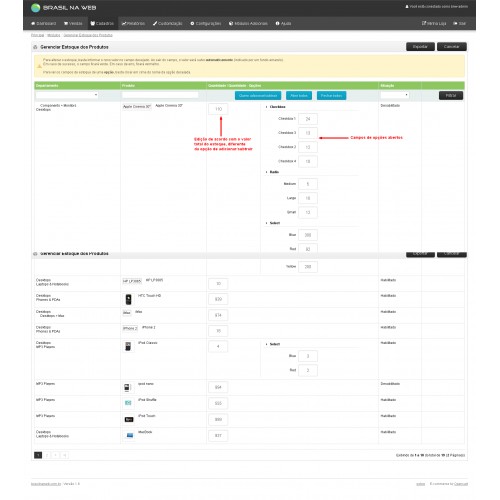
Task: Open the Relatórios menu
Action: [x=133, y=23]
